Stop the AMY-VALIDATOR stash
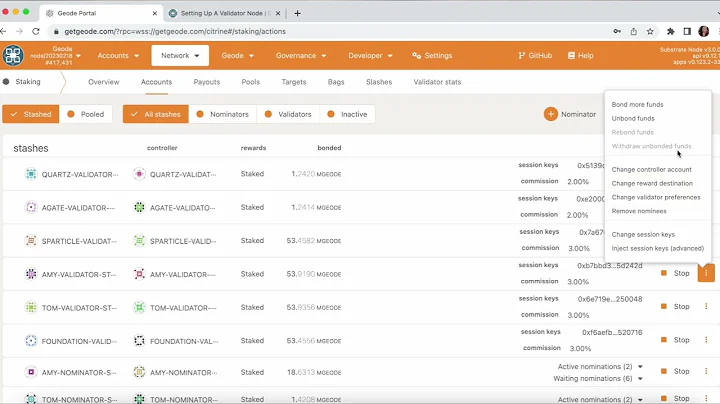This screenshot has height=404, width=720. [x=675, y=273]
